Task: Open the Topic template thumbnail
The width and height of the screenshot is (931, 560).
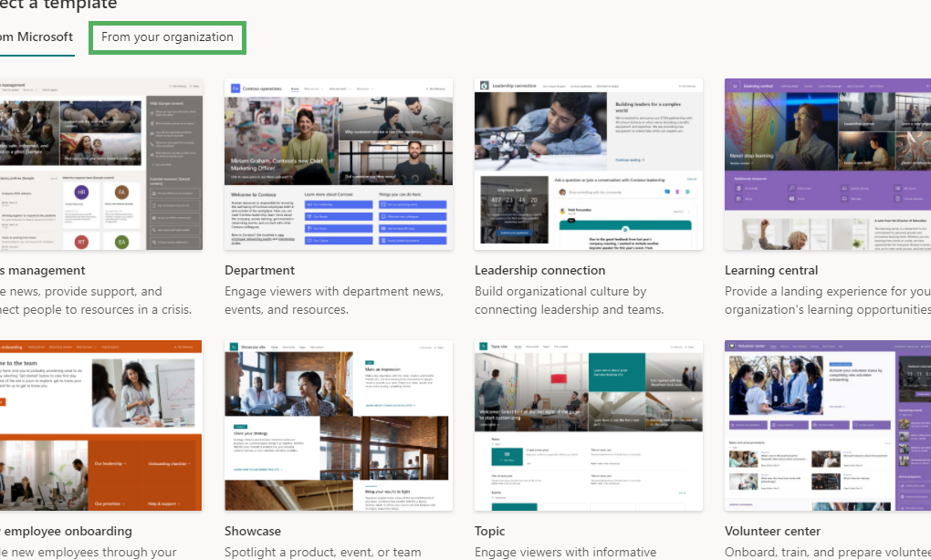Action: point(589,425)
